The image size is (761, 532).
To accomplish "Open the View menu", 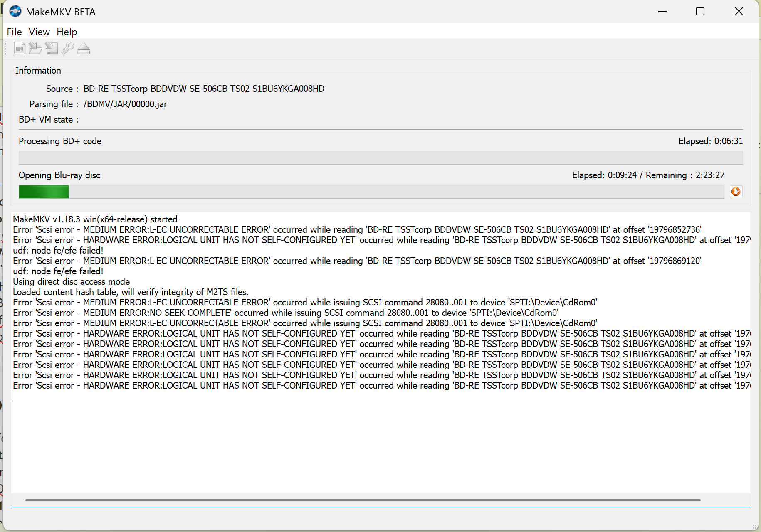I will click(39, 32).
